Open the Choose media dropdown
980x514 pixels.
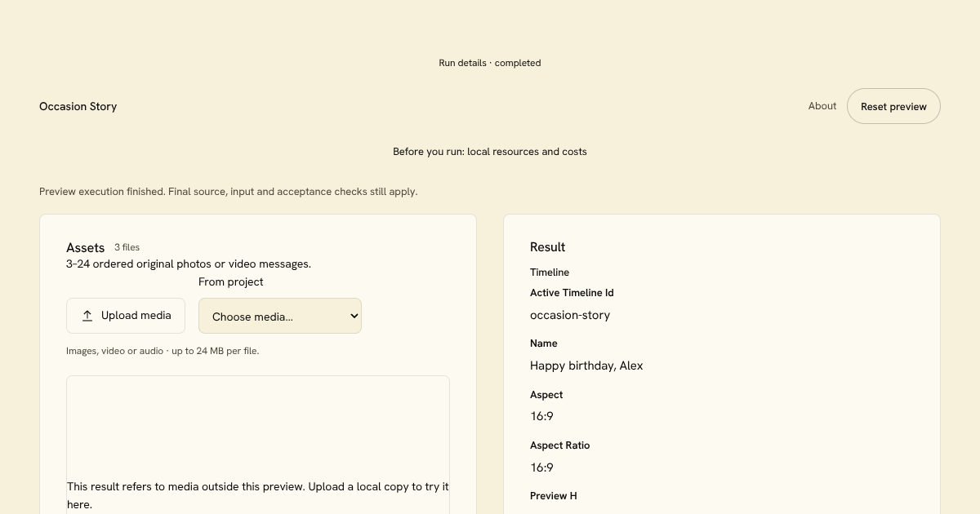[x=280, y=316]
